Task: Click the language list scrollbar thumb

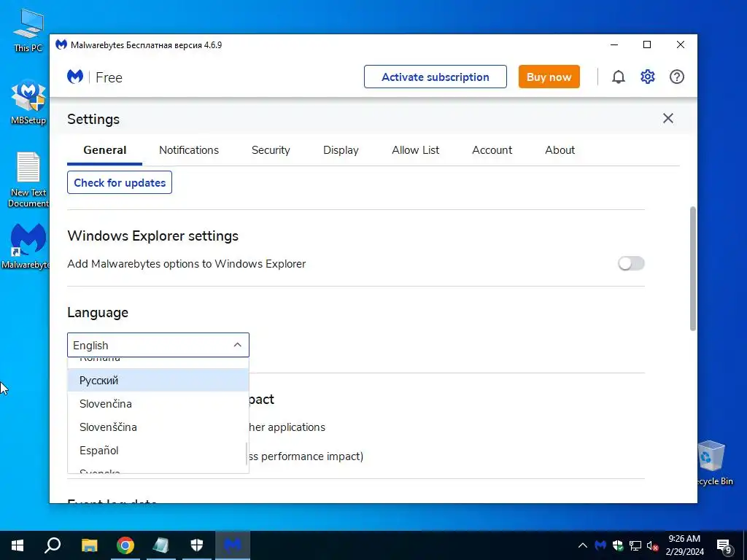Action: [247, 452]
